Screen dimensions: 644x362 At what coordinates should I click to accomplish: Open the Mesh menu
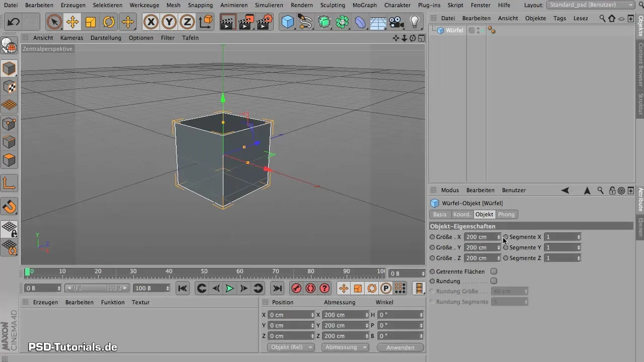click(173, 5)
